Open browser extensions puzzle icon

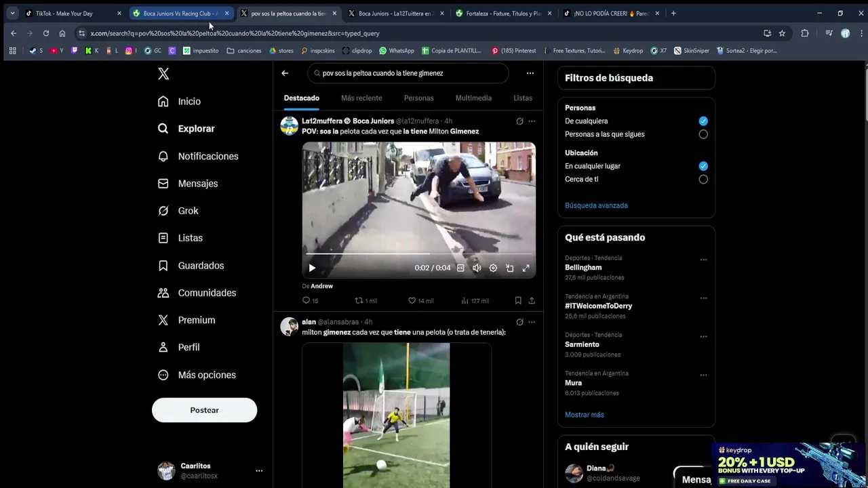tap(805, 33)
